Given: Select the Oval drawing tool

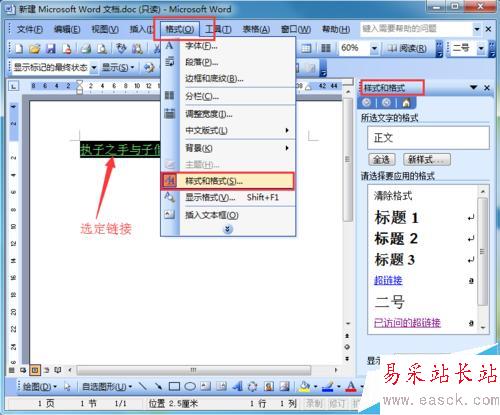Looking at the screenshot, I should (190, 386).
